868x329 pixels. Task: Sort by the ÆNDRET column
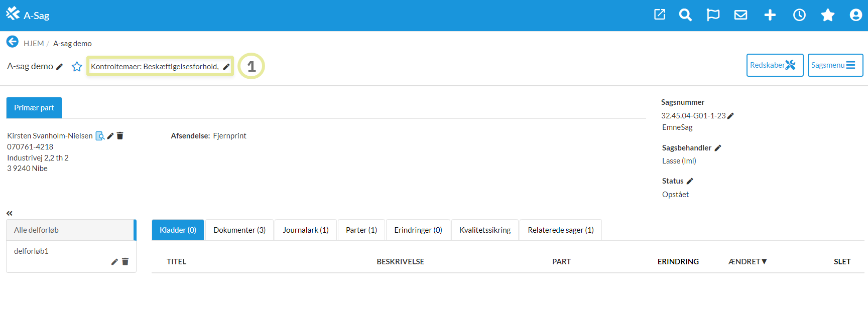click(747, 262)
